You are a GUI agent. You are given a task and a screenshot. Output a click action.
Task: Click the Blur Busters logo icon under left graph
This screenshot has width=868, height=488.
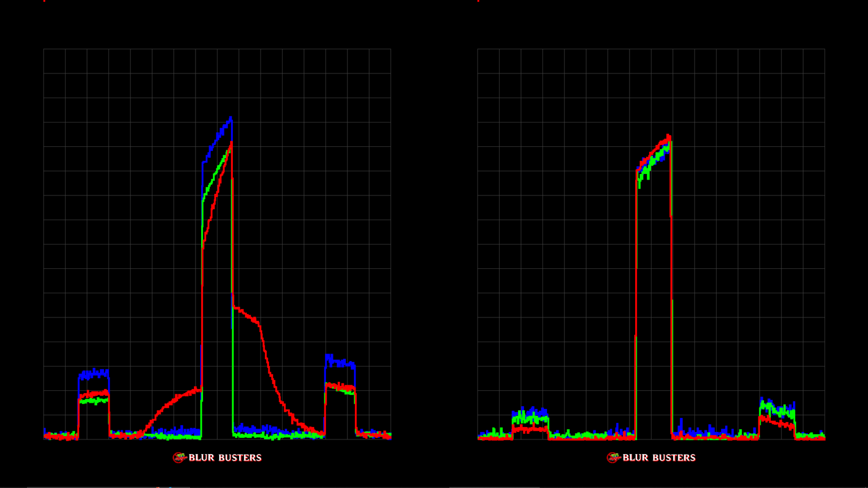[180, 457]
